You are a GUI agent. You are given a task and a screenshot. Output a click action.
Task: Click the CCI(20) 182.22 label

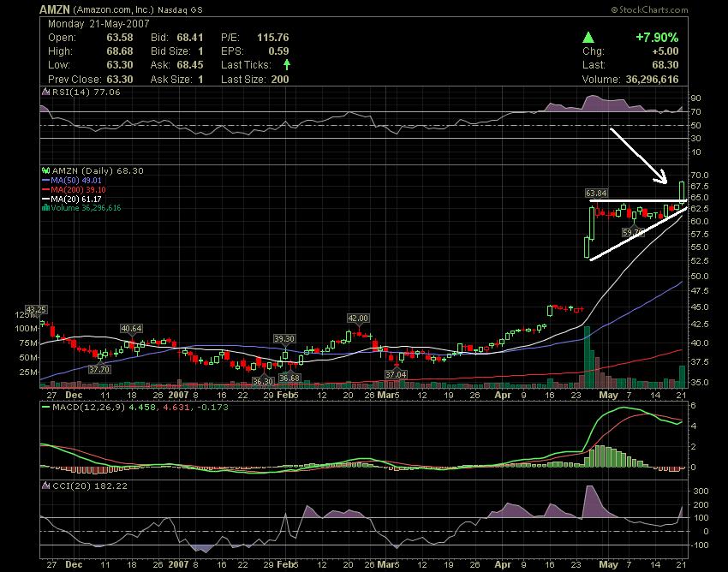(89, 486)
